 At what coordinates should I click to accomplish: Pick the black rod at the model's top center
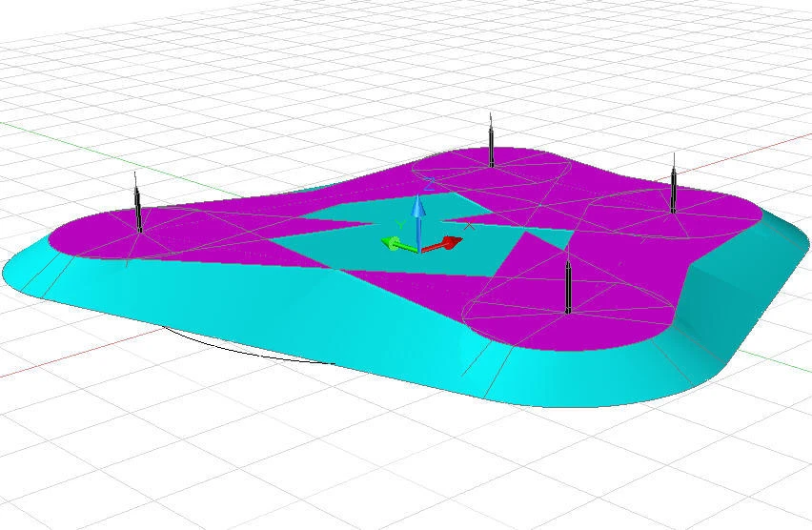(x=491, y=143)
